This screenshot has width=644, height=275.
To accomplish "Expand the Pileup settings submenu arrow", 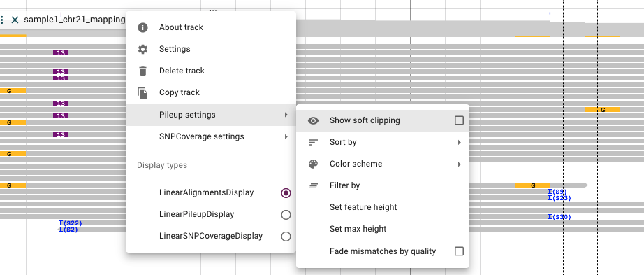I will tap(286, 115).
